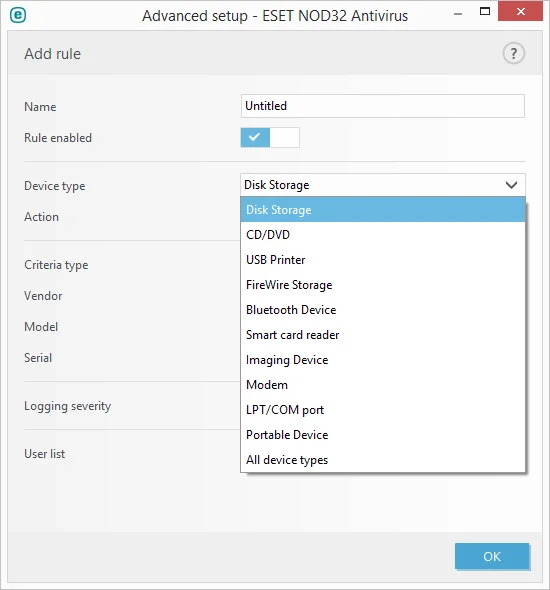Image resolution: width=550 pixels, height=590 pixels.
Task: Pick Imaging Device from dropdown
Action: pyautogui.click(x=383, y=360)
